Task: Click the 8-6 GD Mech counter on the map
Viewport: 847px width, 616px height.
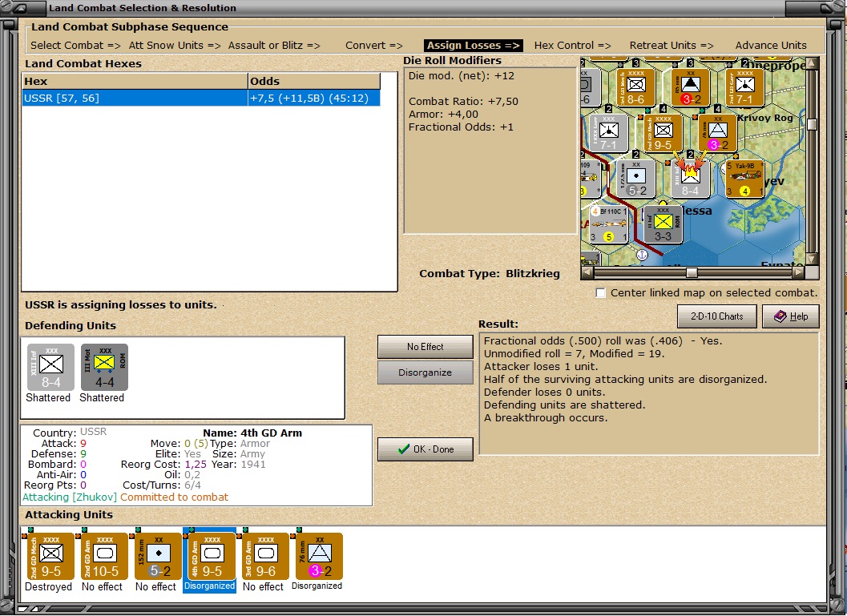Action: click(x=635, y=87)
